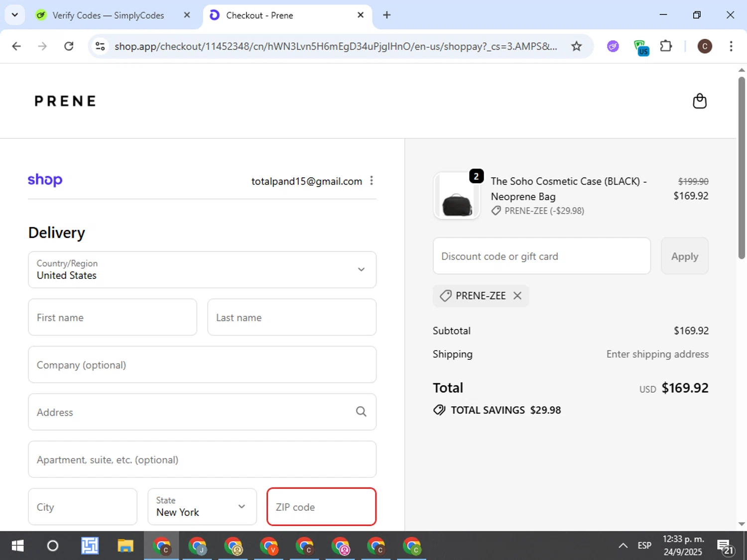This screenshot has height=560, width=747.
Task: Open the shopping bag cart icon
Action: coord(700,101)
